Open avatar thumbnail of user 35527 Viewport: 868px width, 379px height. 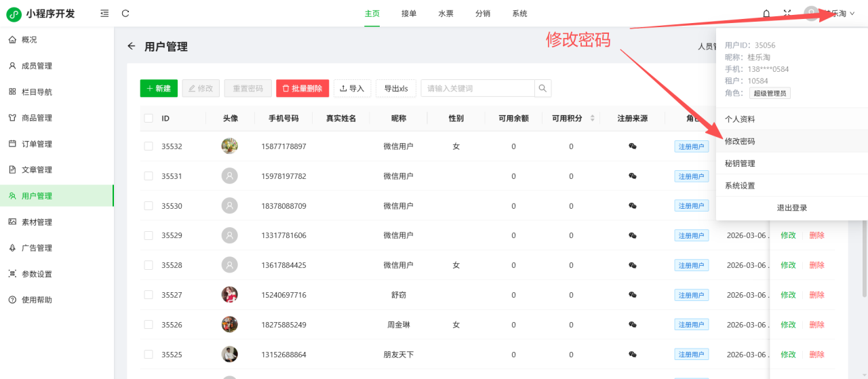[x=230, y=295]
